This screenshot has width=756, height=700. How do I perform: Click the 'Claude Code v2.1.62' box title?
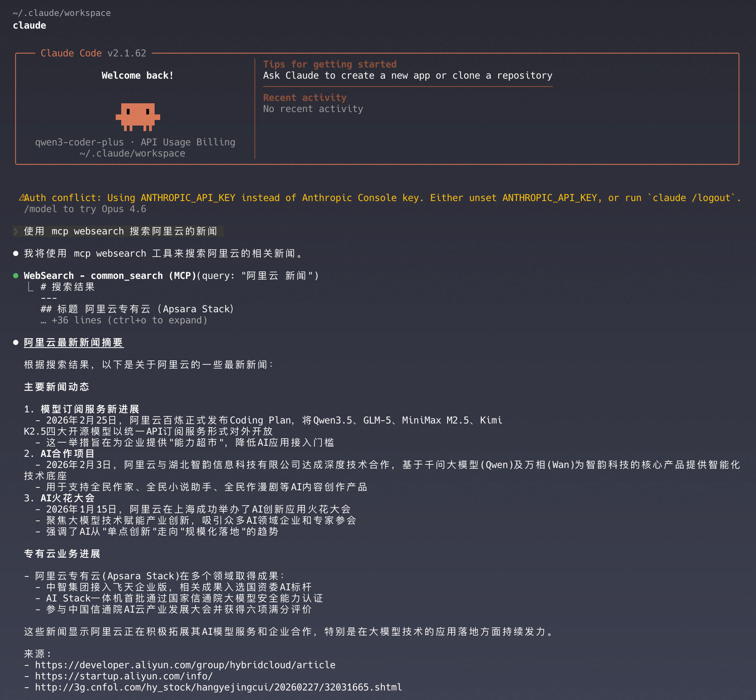click(x=93, y=53)
